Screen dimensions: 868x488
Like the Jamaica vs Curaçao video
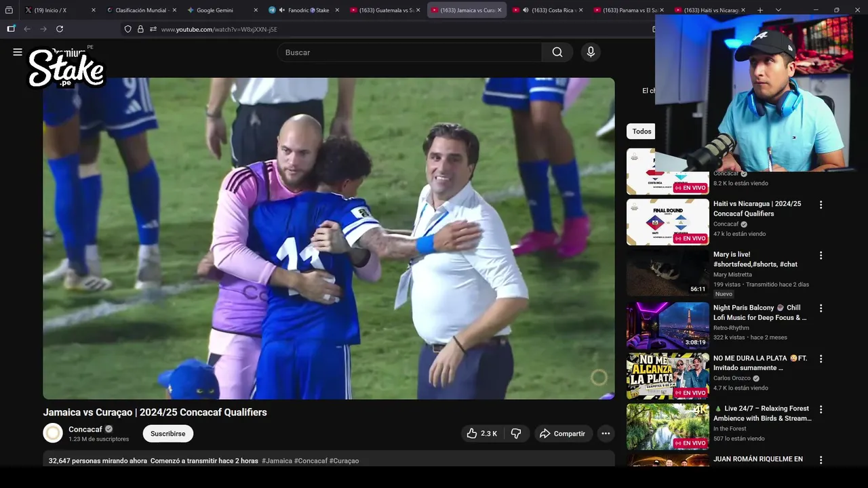click(x=481, y=434)
